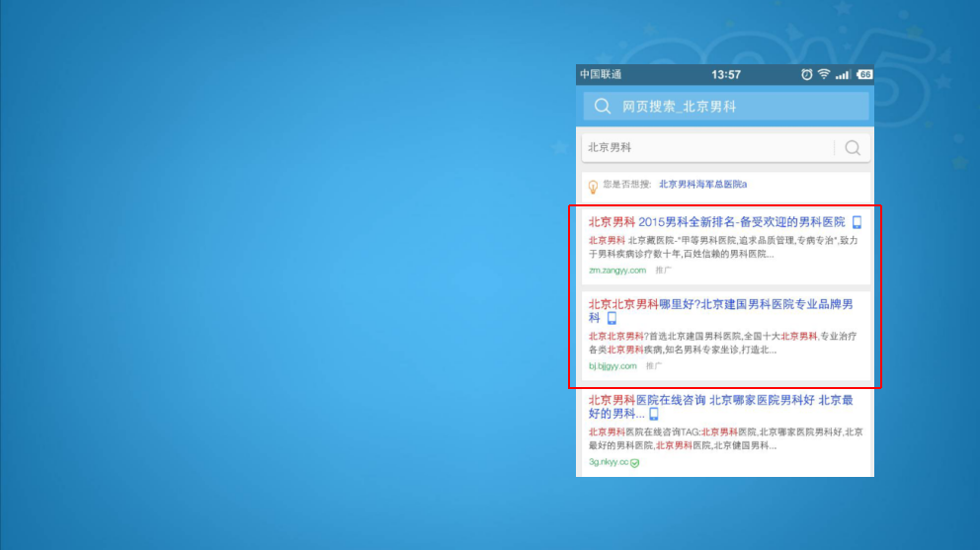Tap the magnifier icon in the blue title bar
Viewport: 980px width, 550px height.
point(602,107)
